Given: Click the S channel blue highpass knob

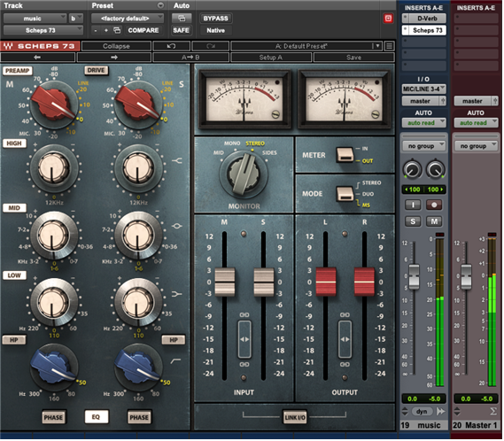Looking at the screenshot, I should [138, 367].
